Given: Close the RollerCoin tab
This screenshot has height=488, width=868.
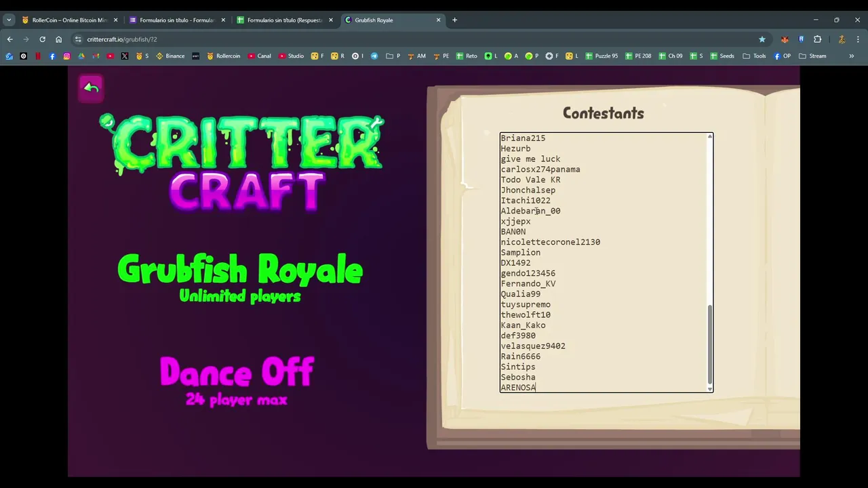Looking at the screenshot, I should 115,20.
